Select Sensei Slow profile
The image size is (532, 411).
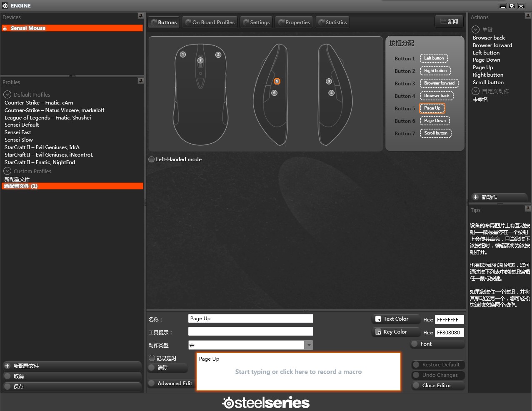coord(18,139)
